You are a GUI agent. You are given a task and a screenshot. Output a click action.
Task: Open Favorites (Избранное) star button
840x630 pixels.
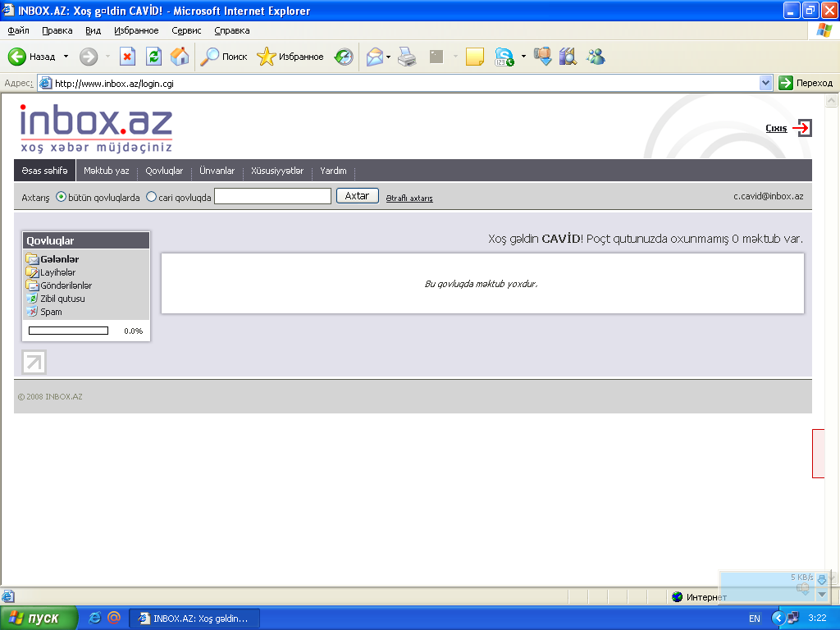click(x=290, y=57)
